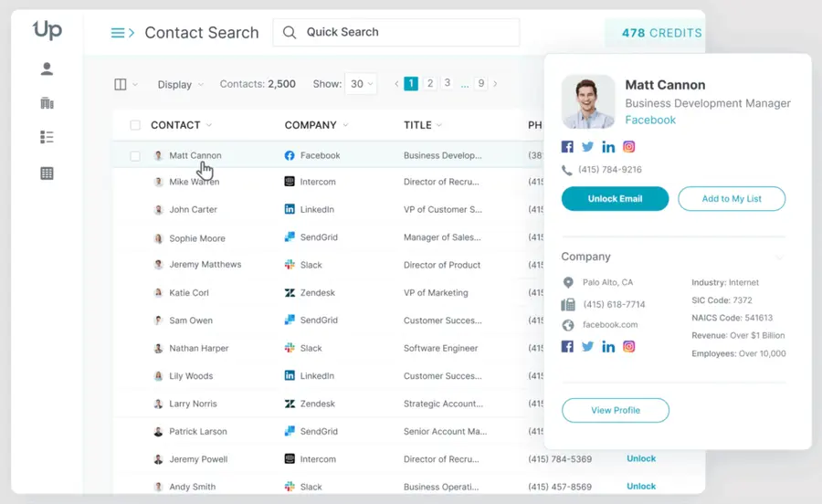This screenshot has height=504, width=822.
Task: Collapse the Company section chevron
Action: pyautogui.click(x=780, y=257)
